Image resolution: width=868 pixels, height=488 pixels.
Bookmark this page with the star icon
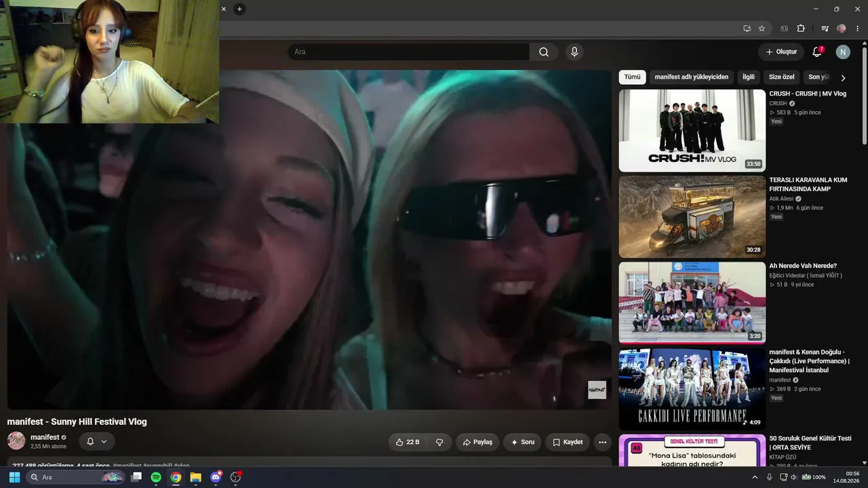pyautogui.click(x=762, y=28)
